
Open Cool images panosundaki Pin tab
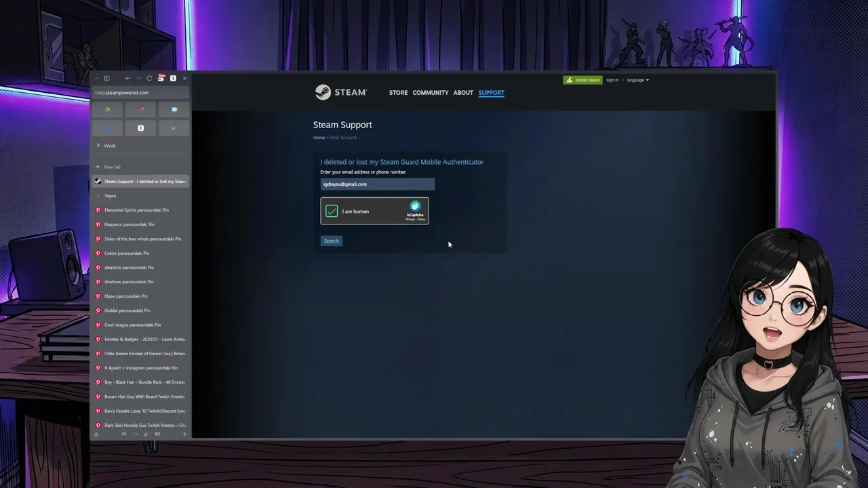[140, 325]
